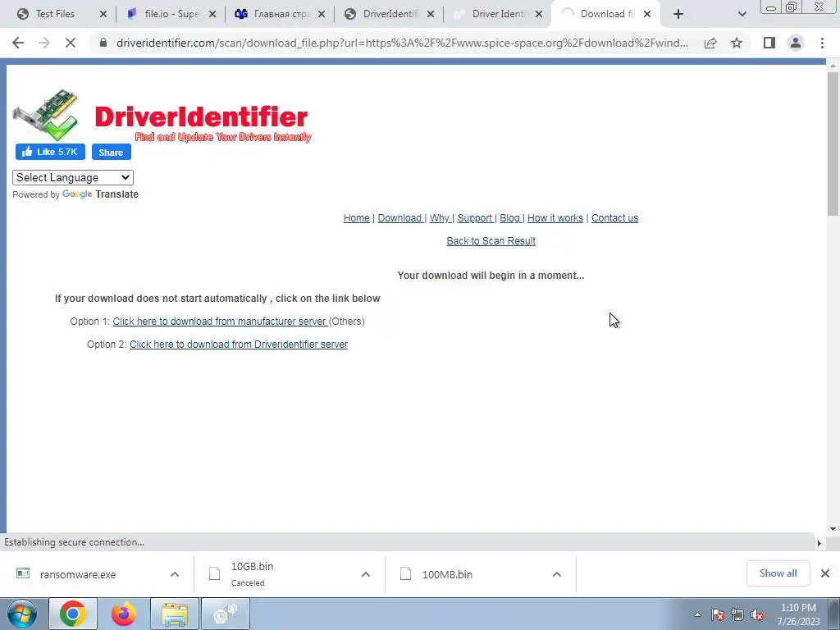
Task: Open Windows Explorer from taskbar
Action: [175, 614]
